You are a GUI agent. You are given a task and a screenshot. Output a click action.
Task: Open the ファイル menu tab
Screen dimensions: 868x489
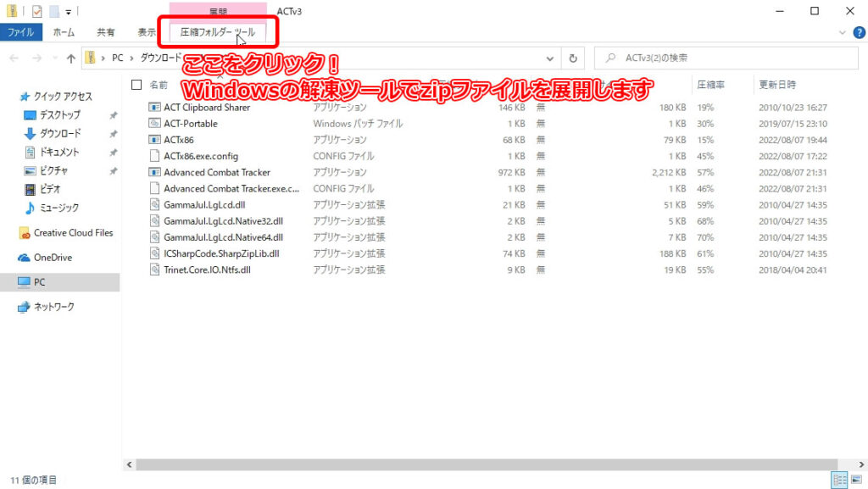(20, 32)
